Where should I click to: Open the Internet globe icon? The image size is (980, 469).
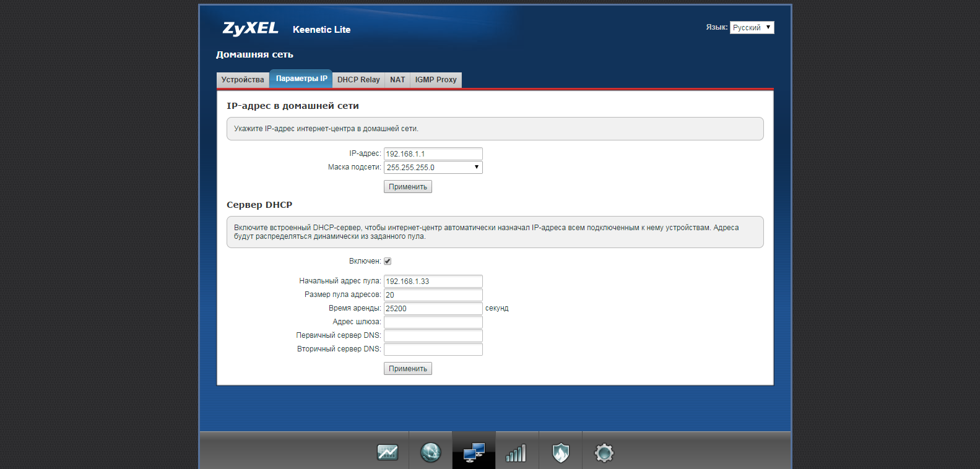click(431, 453)
